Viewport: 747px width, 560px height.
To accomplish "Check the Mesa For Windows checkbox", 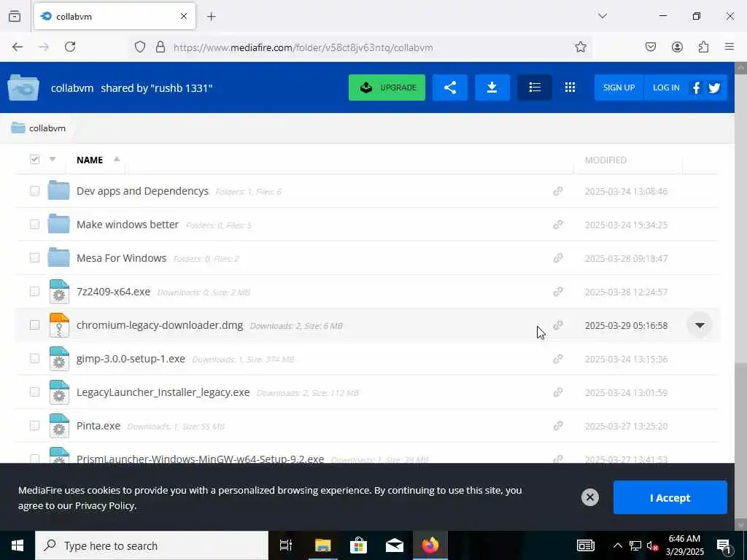I will tap(34, 257).
